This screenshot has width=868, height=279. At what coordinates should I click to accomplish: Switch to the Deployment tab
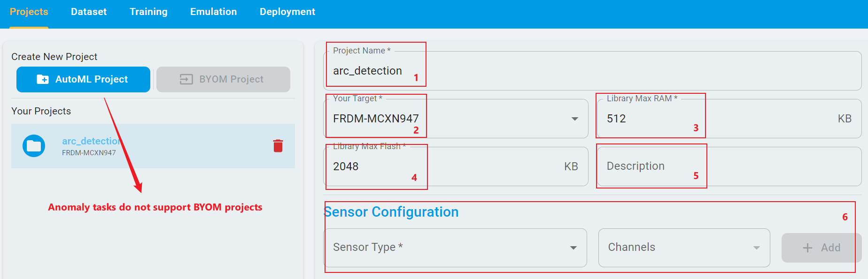coord(287,12)
